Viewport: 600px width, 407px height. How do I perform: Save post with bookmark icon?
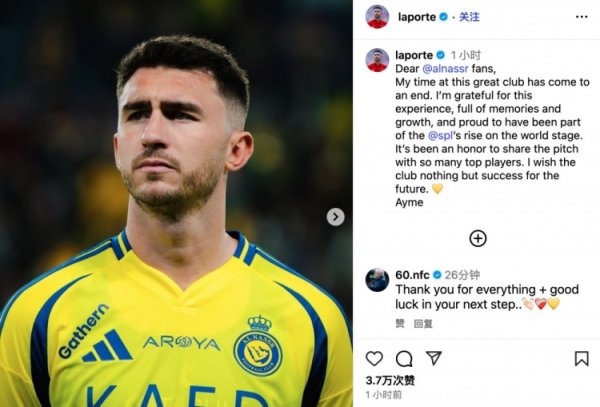[581, 358]
